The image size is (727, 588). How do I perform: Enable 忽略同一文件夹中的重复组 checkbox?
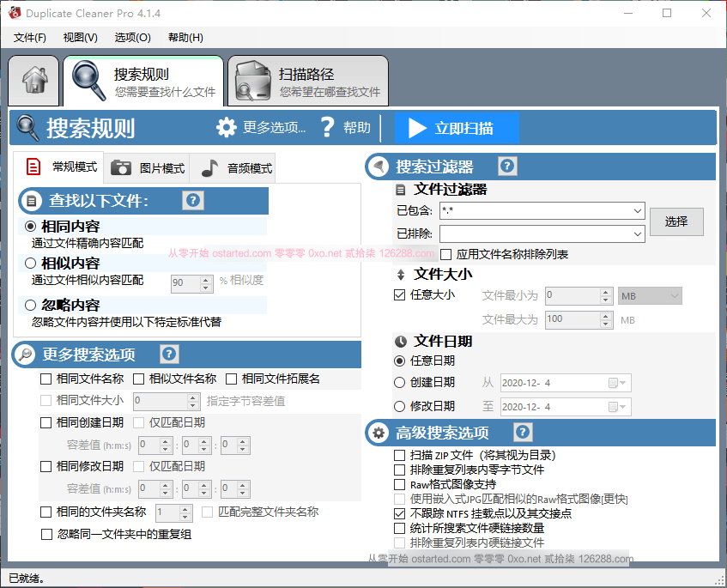click(x=47, y=535)
